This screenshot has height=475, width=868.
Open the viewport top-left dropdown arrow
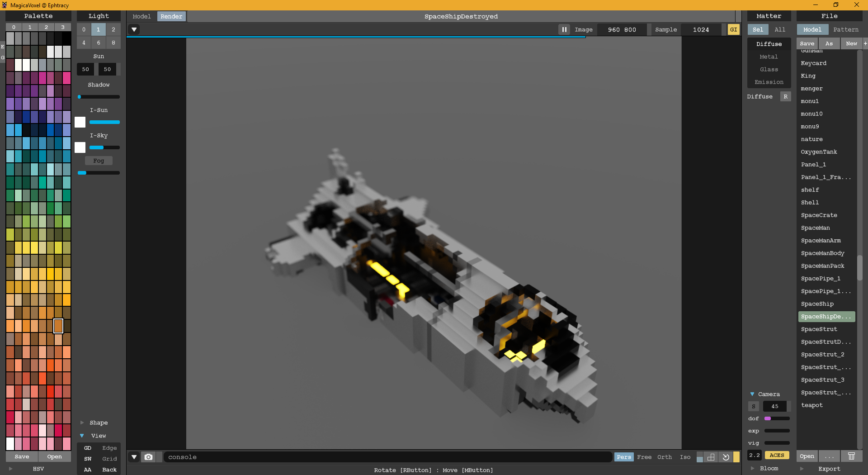134,30
